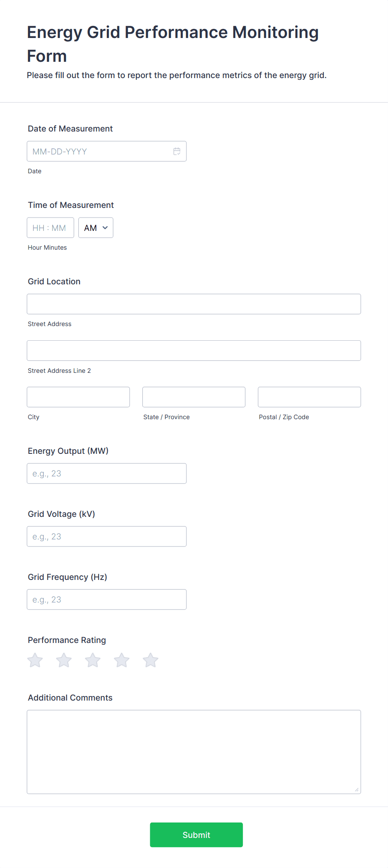Focus the Grid Frequency (Hz) field
Screen dimensions: 388x868
point(107,600)
